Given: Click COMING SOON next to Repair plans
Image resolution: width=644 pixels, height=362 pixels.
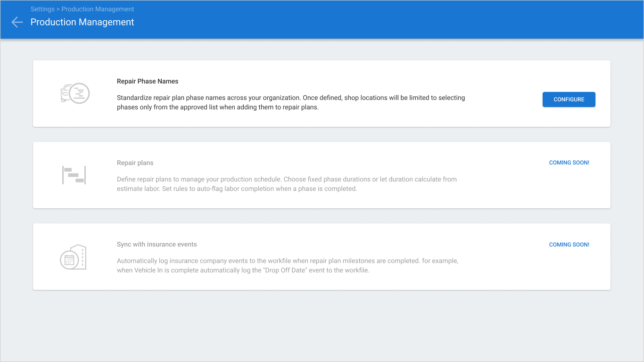Looking at the screenshot, I should [x=569, y=163].
